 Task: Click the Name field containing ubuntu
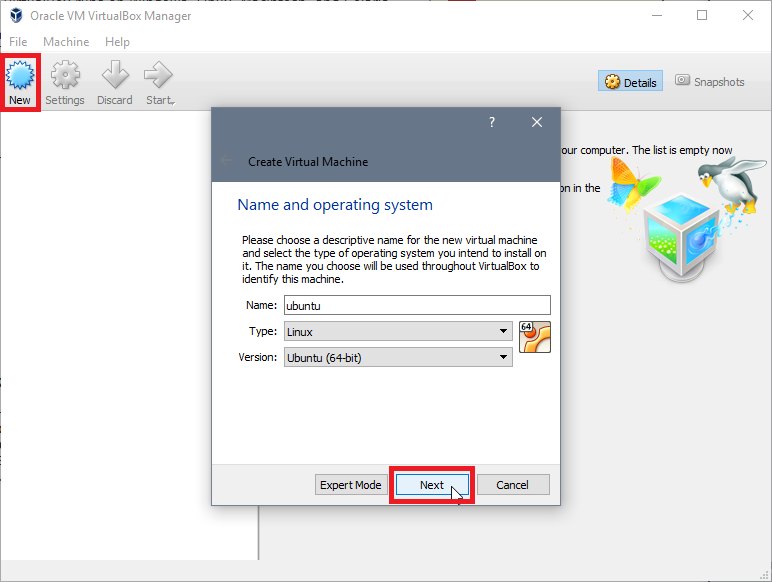pos(418,305)
